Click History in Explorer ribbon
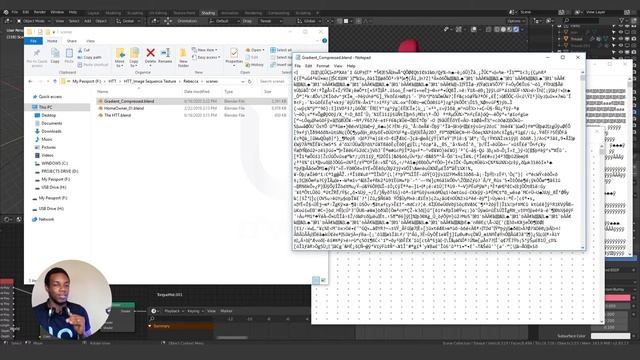The height and width of the screenshot is (360, 640). (254, 64)
